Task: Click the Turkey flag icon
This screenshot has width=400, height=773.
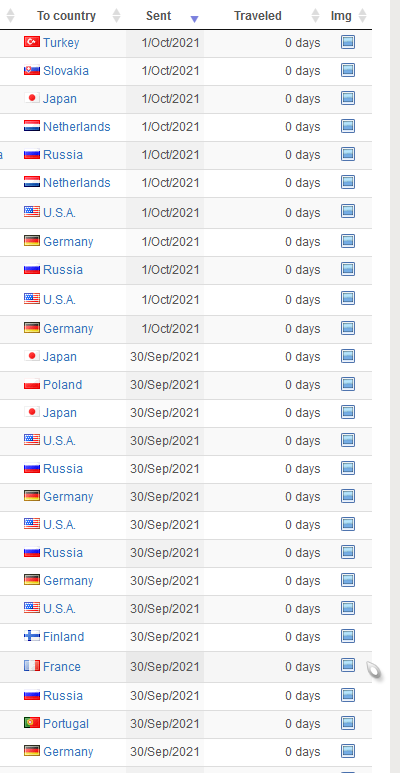Action: coord(32,42)
